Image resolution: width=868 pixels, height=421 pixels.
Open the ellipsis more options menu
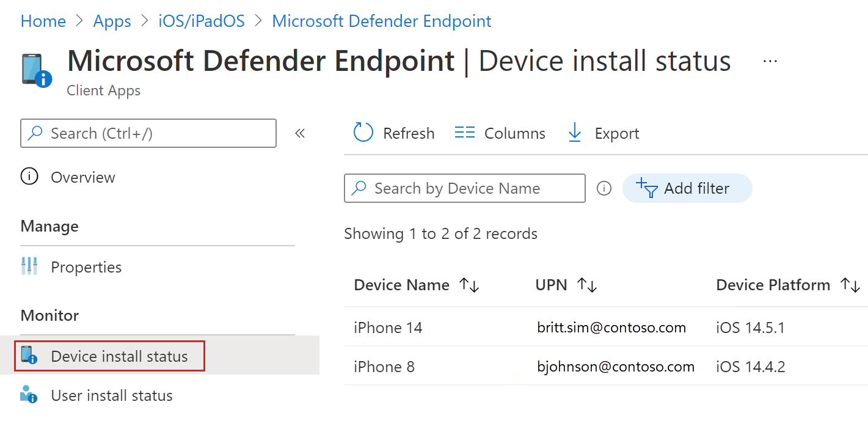770,61
